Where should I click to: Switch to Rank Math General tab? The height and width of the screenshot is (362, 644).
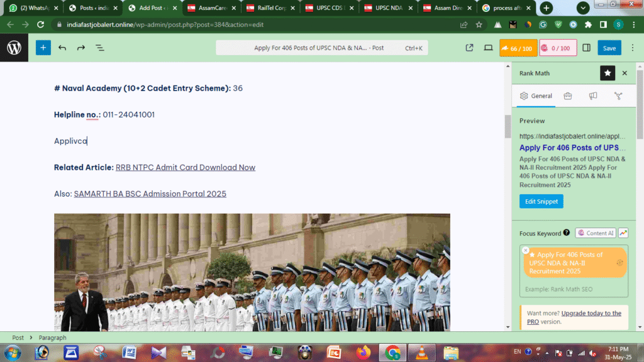tap(536, 96)
